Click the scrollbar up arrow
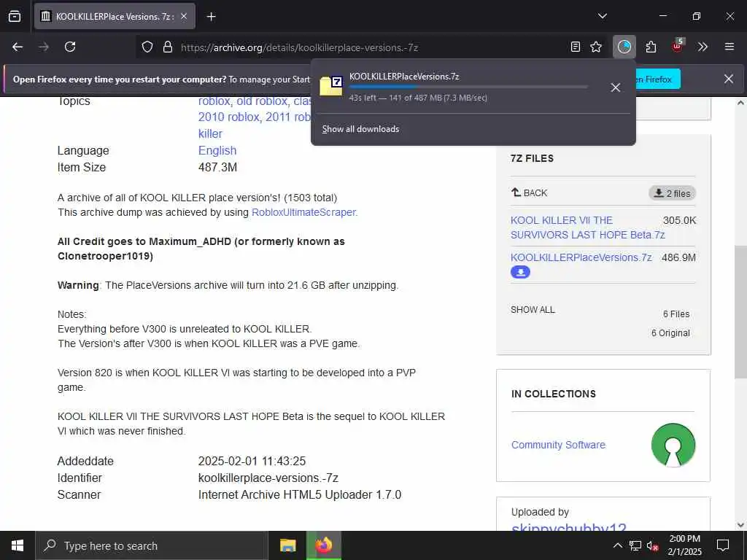The height and width of the screenshot is (560, 747). (740, 102)
